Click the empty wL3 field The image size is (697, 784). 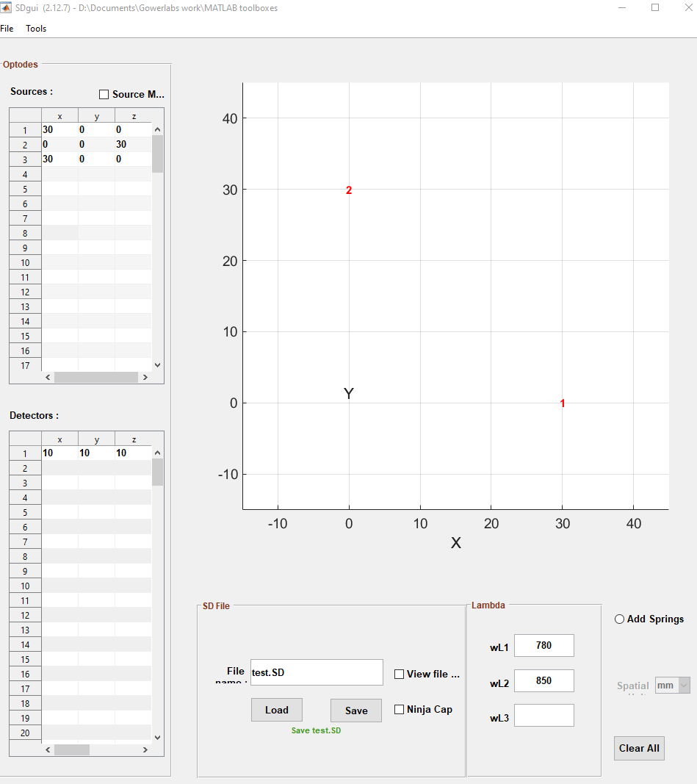[544, 716]
